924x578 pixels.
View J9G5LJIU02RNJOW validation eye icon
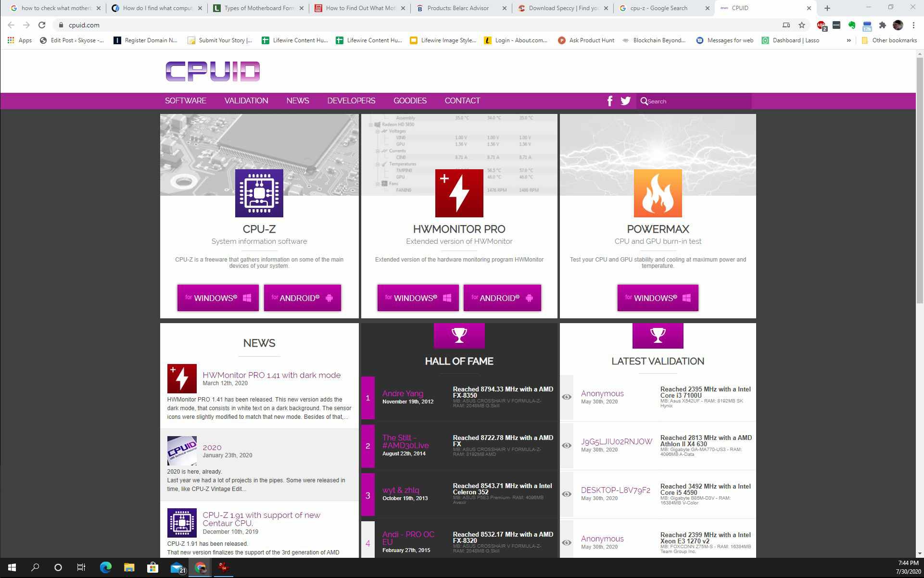567,446
